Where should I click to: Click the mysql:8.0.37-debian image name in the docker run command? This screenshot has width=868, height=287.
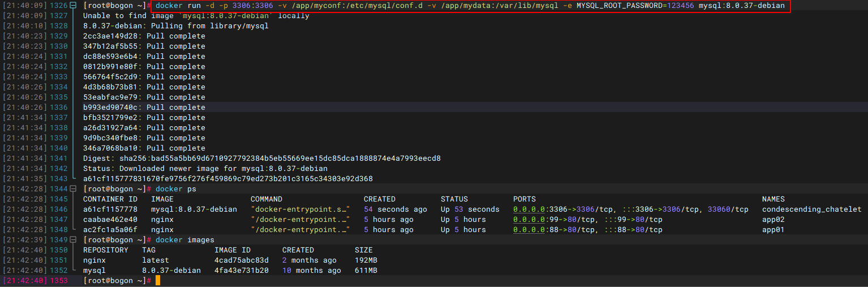(742, 6)
